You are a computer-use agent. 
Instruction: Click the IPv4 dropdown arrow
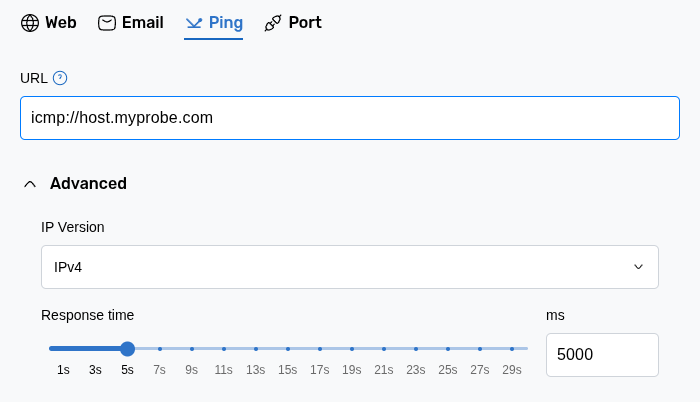click(638, 267)
